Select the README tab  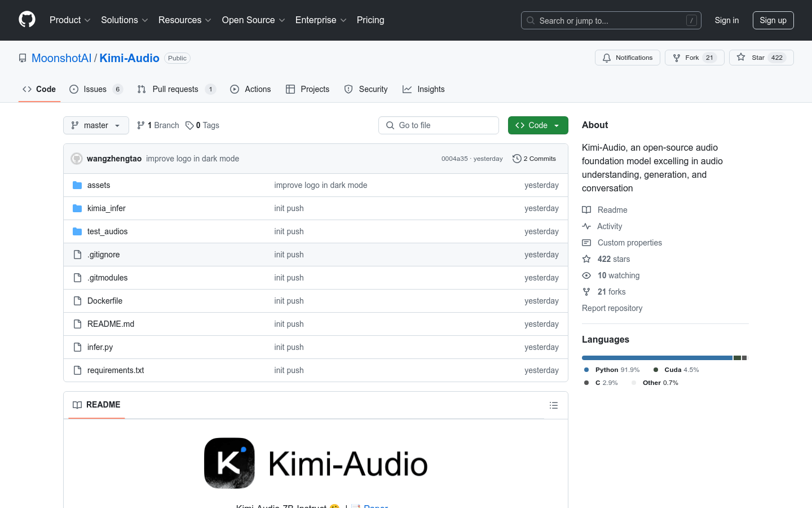click(96, 405)
